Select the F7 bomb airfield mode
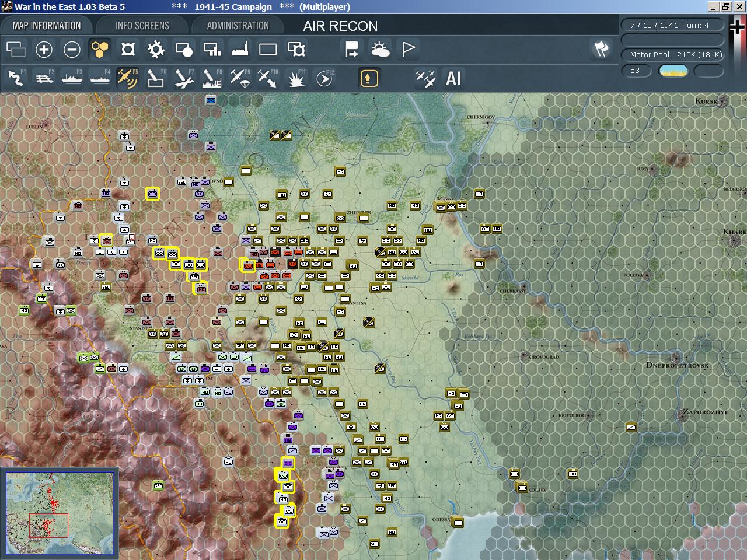This screenshot has height=560, width=747. [184, 78]
